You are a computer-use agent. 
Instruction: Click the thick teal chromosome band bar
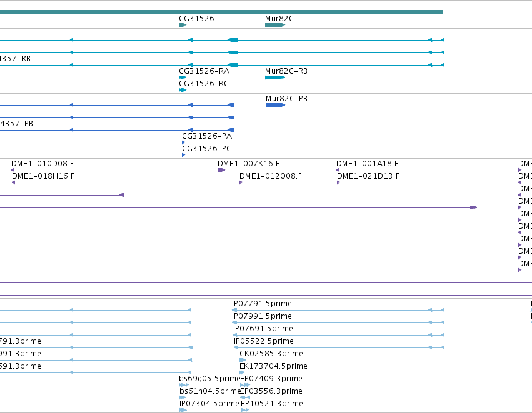pos(221,12)
